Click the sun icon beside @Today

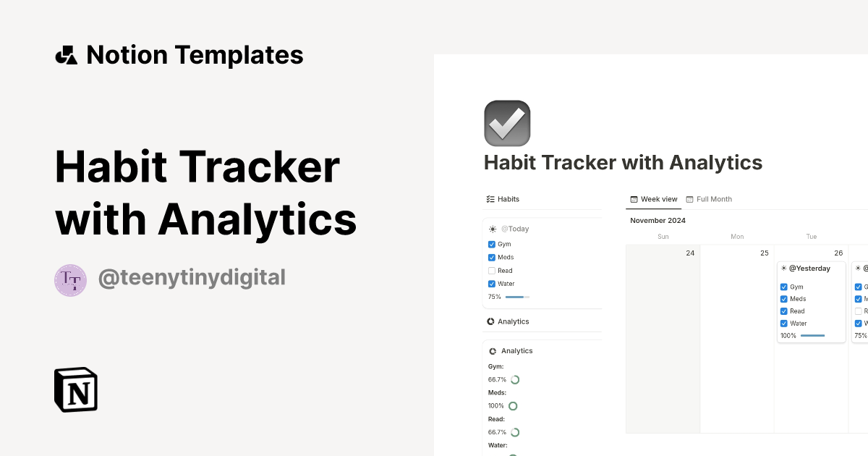492,228
